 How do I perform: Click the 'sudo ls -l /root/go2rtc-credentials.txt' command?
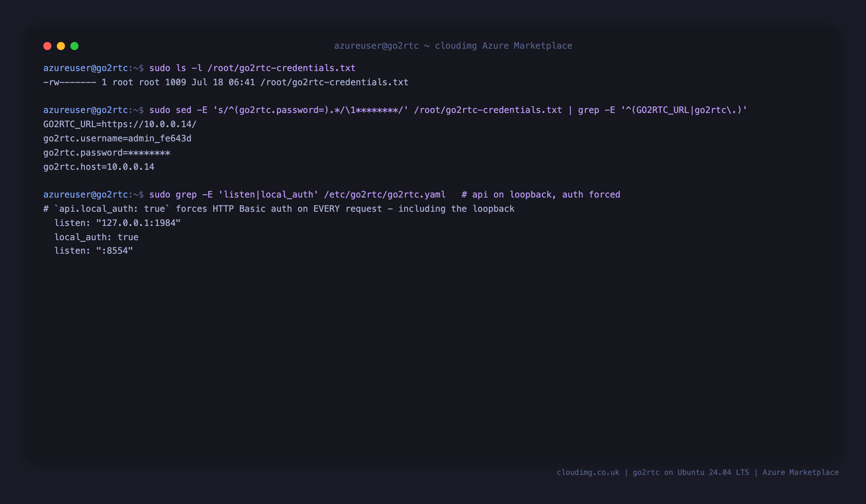(x=252, y=68)
